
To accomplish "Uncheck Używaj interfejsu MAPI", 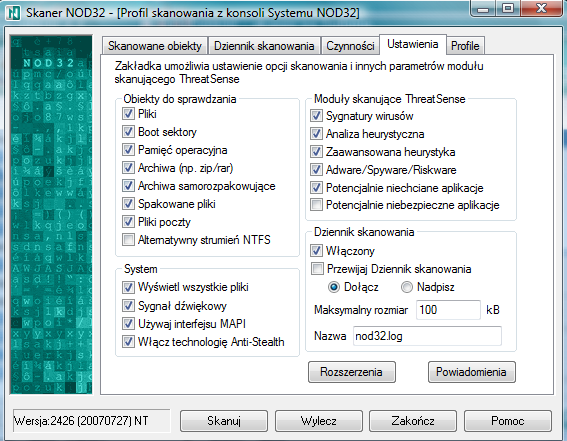I will [x=128, y=324].
